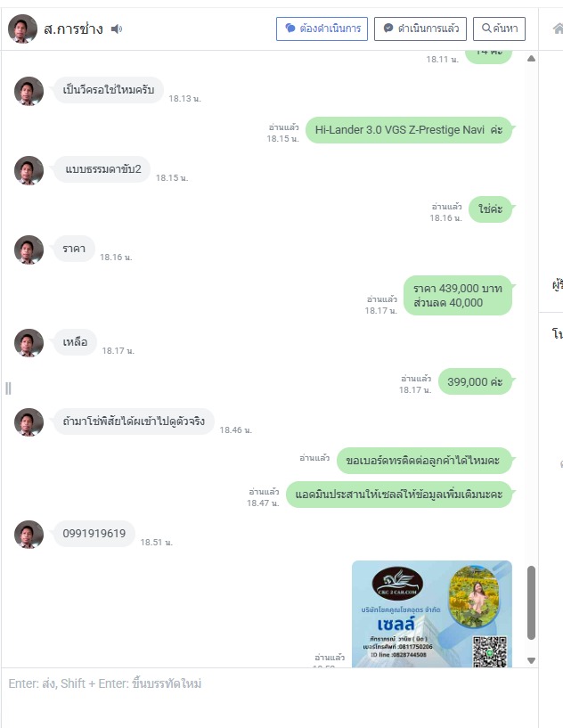Click the ส.การช่าง contact name

click(73, 29)
